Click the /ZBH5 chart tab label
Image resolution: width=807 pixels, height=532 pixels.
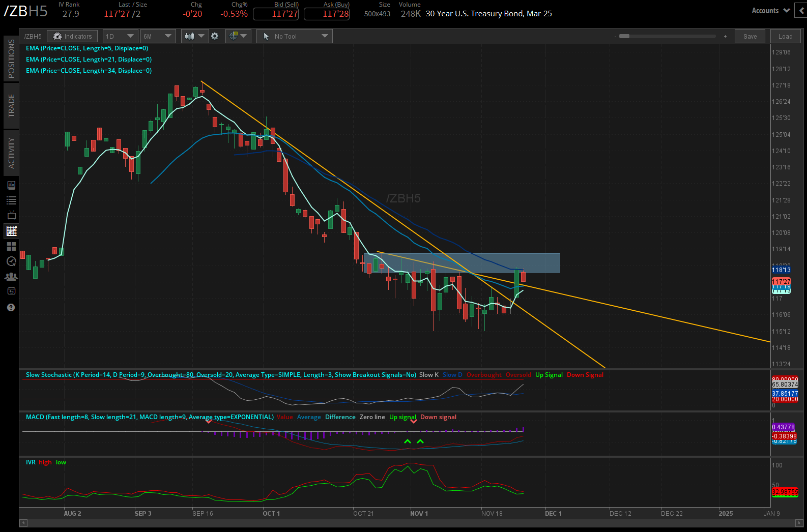33,37
